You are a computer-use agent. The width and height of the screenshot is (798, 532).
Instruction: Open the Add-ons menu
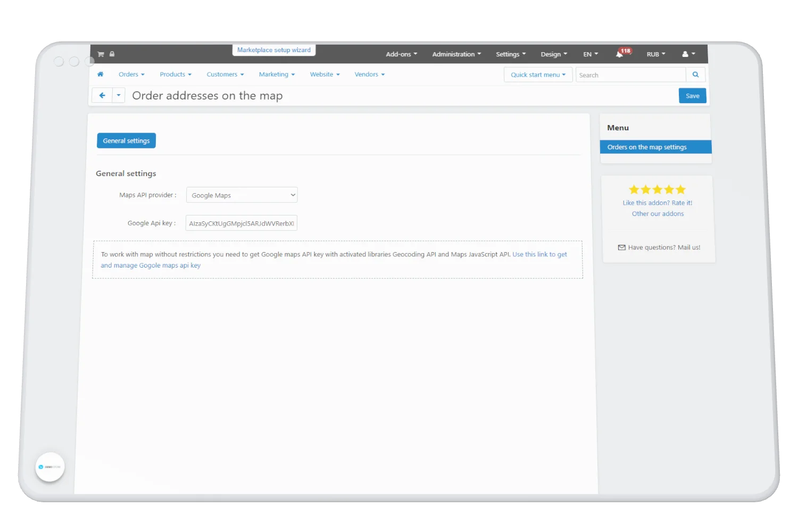pos(401,54)
